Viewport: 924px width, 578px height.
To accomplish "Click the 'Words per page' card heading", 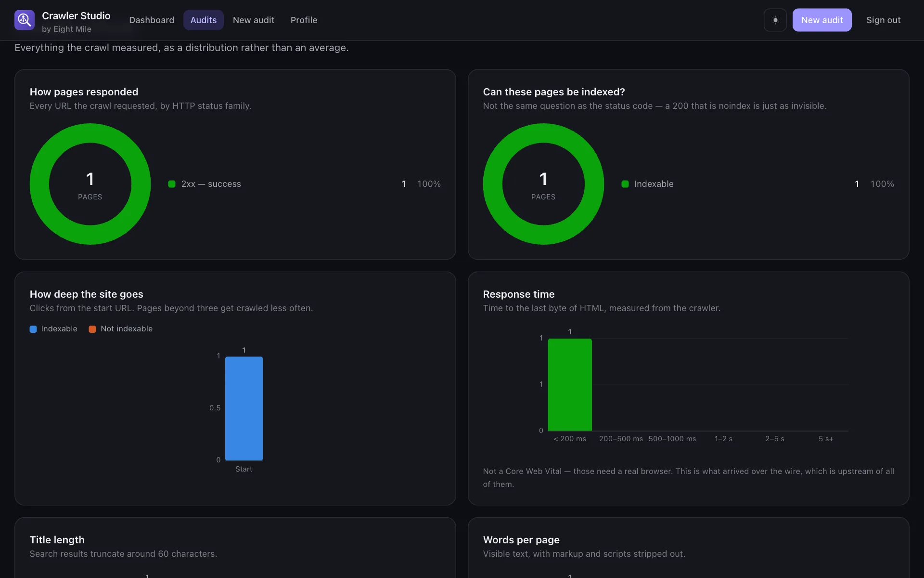I will click(521, 540).
